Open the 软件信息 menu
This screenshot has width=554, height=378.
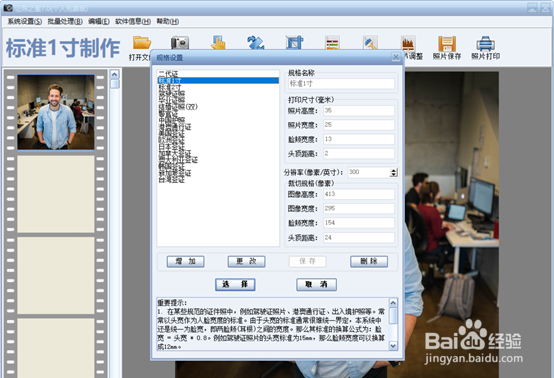133,22
